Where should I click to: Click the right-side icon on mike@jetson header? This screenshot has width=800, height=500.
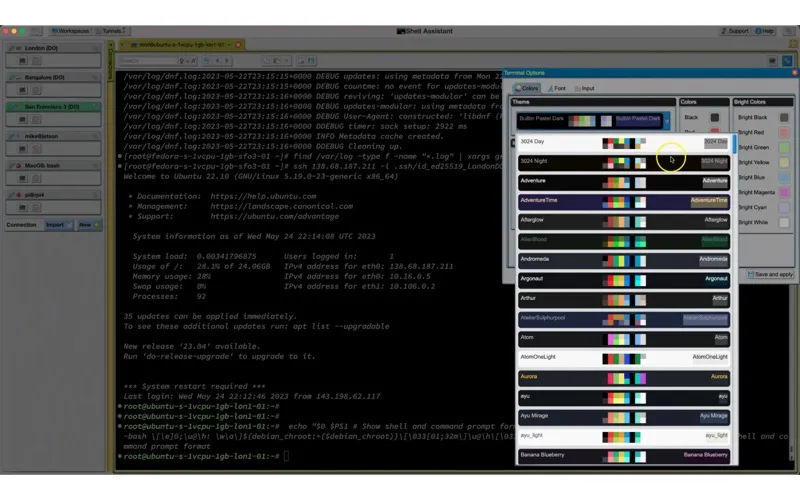(95, 136)
